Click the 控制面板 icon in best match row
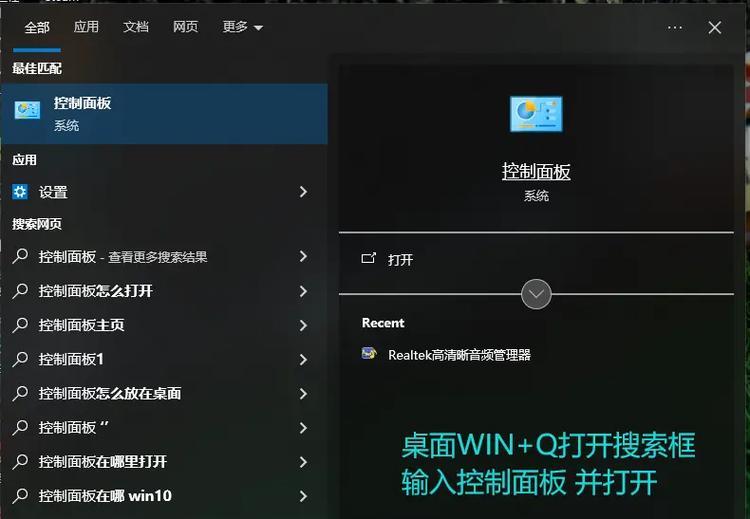Screen dimensions: 750x519 click(27, 110)
